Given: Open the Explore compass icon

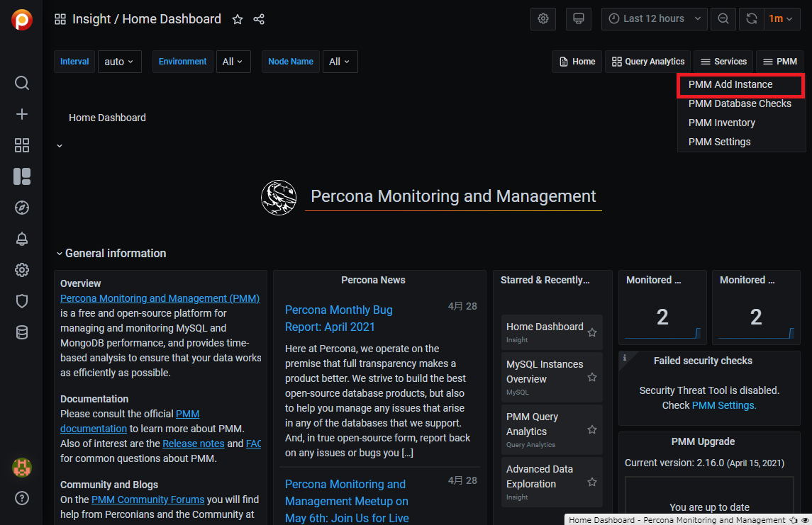Looking at the screenshot, I should pyautogui.click(x=22, y=208).
